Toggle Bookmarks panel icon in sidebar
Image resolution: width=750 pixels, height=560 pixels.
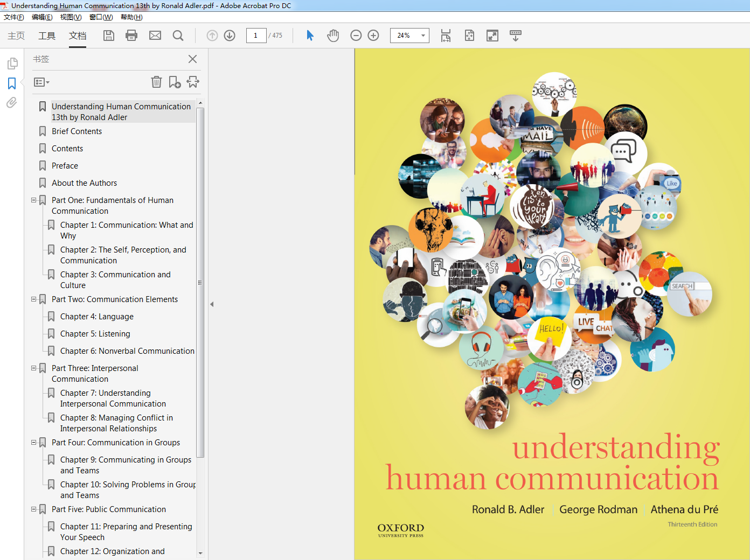pyautogui.click(x=12, y=83)
